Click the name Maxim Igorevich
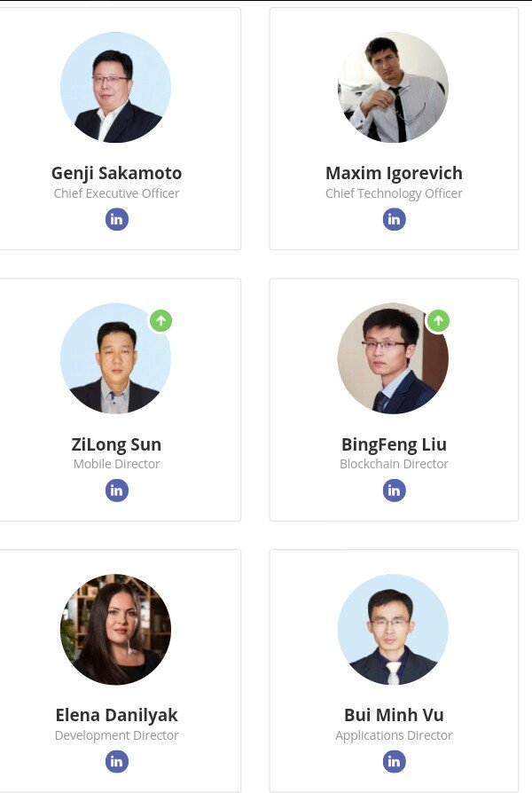Screen dimensions: 532x793 (x=394, y=173)
